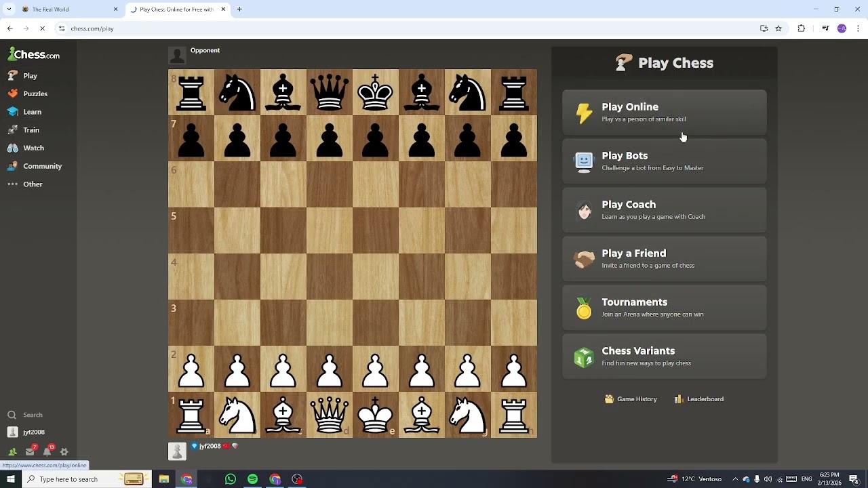Open the Community section
The width and height of the screenshot is (868, 488).
(x=38, y=166)
